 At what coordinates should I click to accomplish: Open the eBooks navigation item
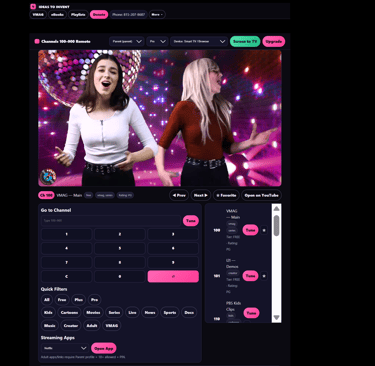tap(57, 15)
